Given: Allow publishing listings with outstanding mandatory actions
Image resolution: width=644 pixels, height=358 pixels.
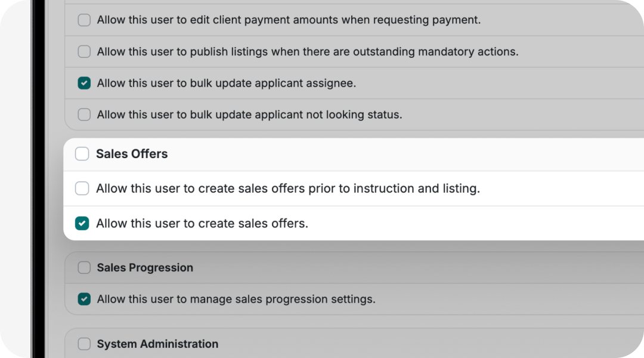Looking at the screenshot, I should click(x=83, y=51).
